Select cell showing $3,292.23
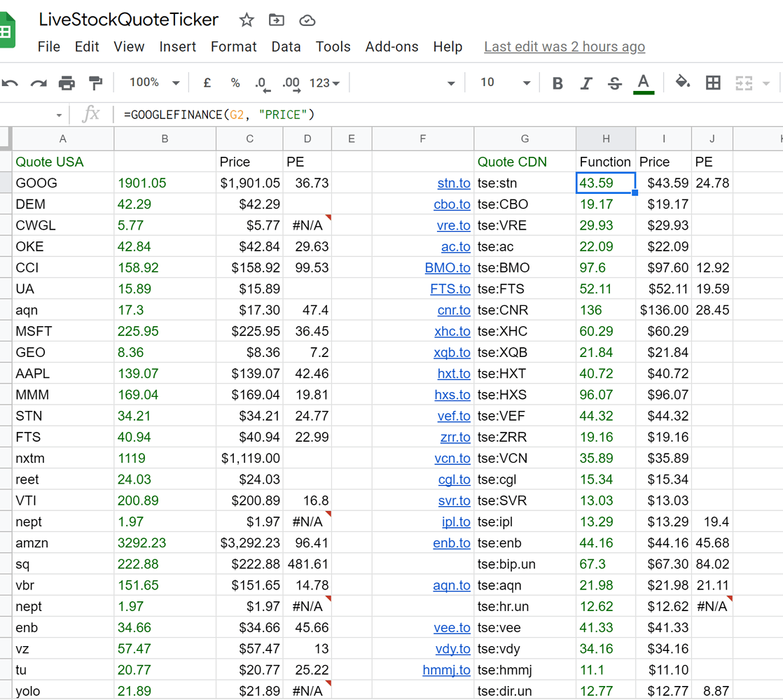 coord(250,542)
